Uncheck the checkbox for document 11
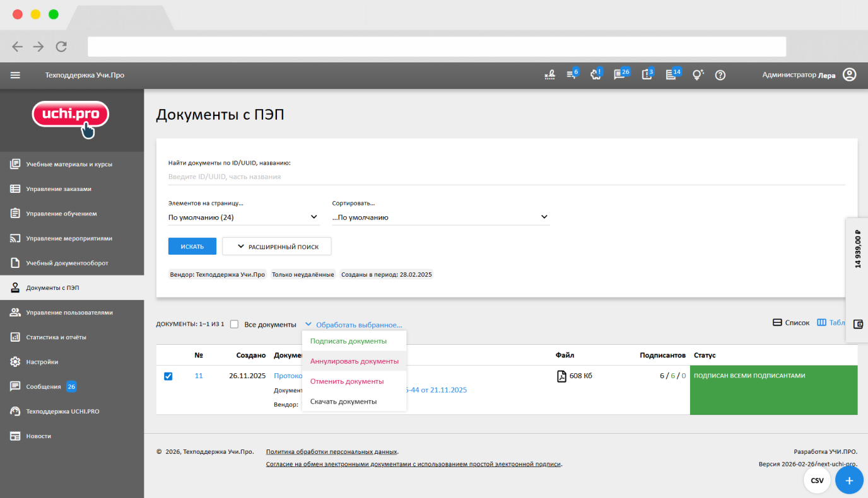The width and height of the screenshot is (868, 498). [x=168, y=376]
